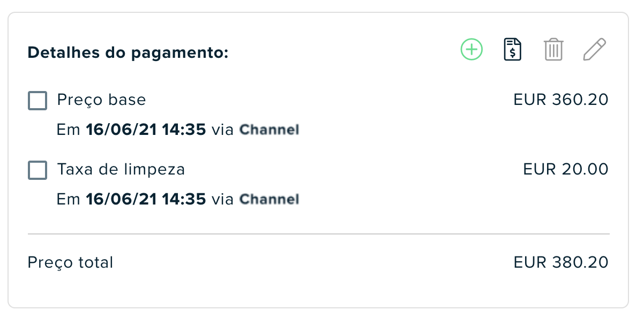Add a new payment with green plus icon

pyautogui.click(x=471, y=50)
